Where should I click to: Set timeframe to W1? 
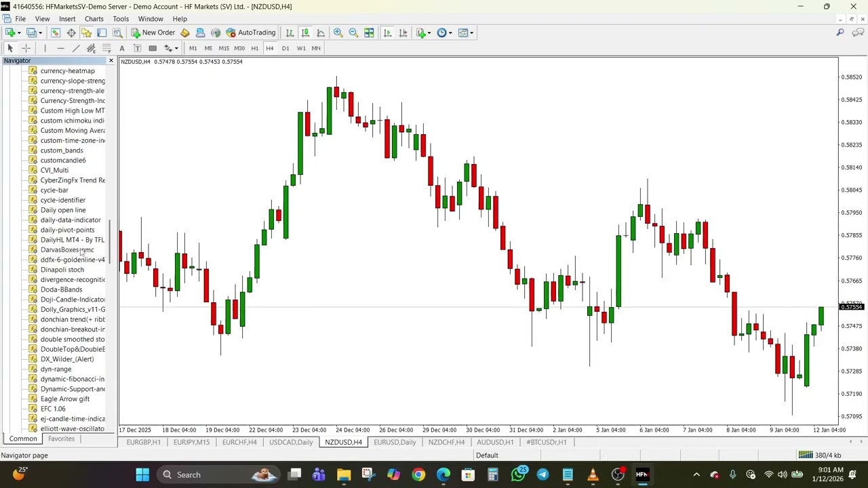[301, 48]
